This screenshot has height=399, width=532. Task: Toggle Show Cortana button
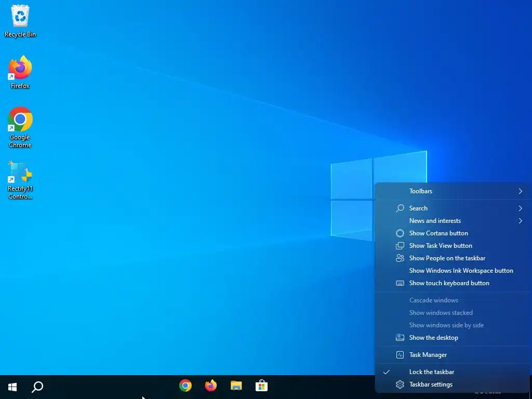453,233
